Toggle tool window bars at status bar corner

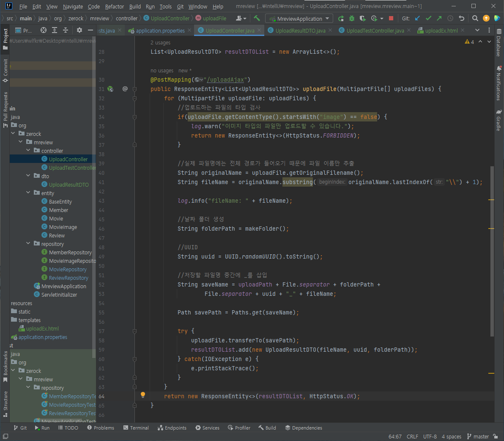(x=5, y=436)
